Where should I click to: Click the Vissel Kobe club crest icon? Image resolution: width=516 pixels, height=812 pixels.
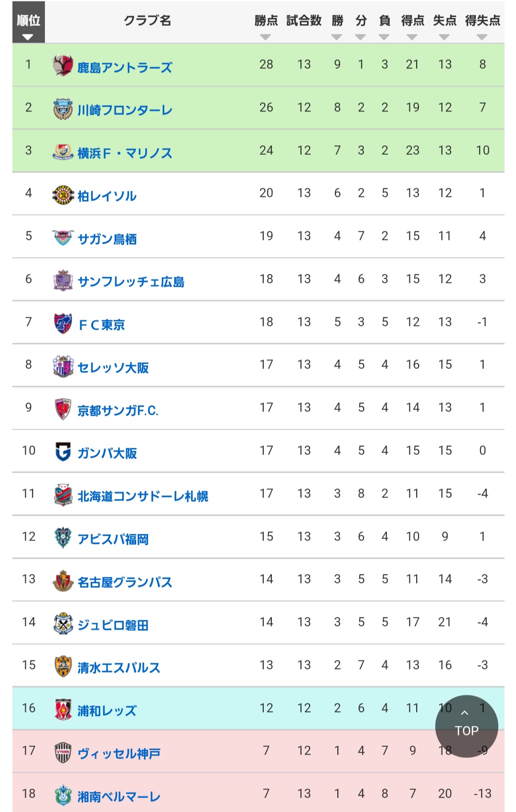click(x=63, y=752)
